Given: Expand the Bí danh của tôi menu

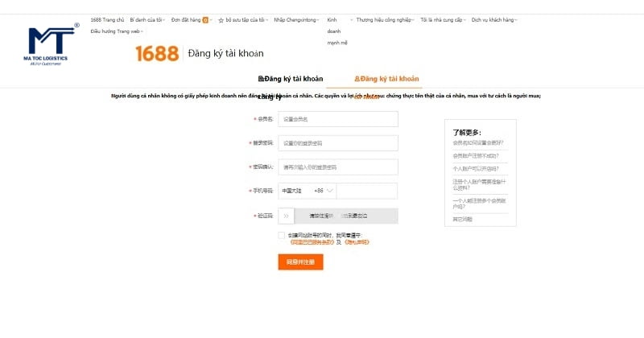Looking at the screenshot, I should [x=147, y=20].
